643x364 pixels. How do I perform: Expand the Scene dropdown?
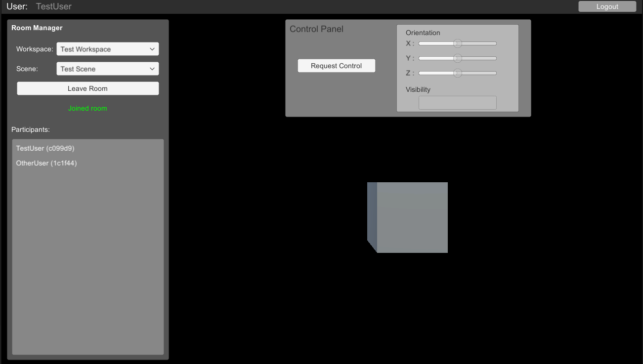pyautogui.click(x=107, y=69)
